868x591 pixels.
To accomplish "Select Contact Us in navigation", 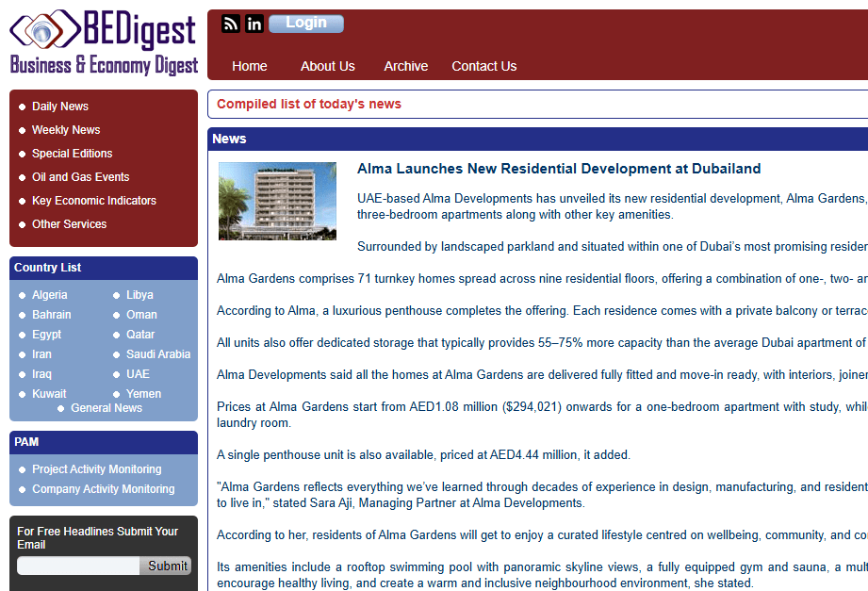I will (484, 67).
